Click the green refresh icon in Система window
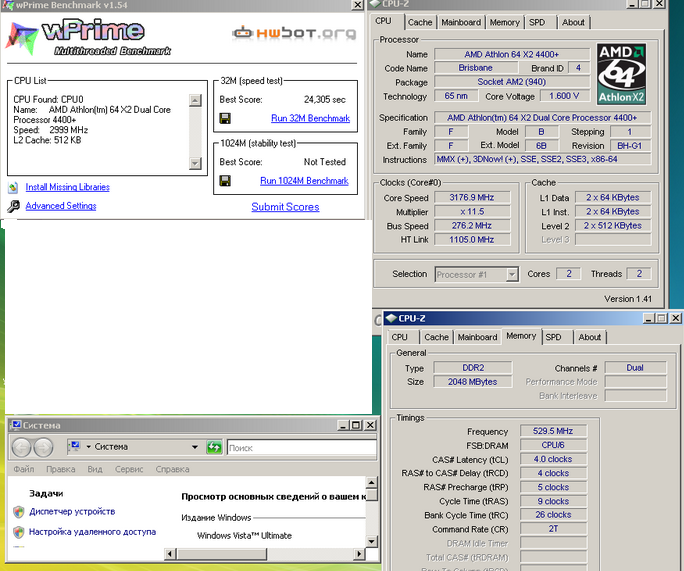The image size is (684, 571). click(214, 447)
